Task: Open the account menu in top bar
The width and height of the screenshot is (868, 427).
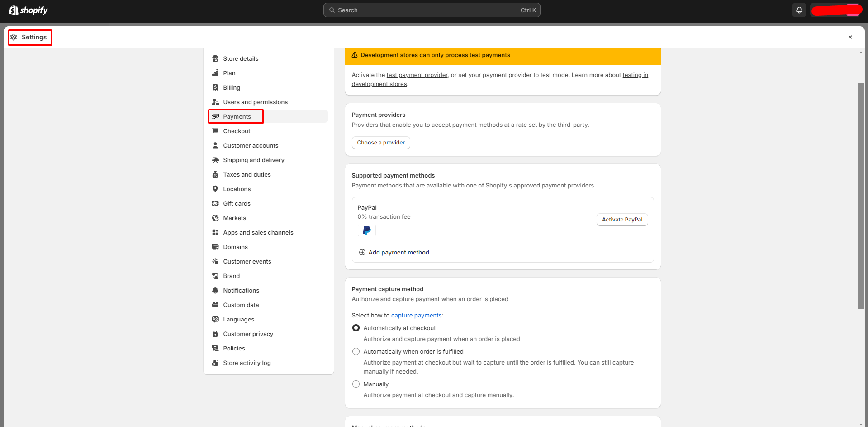Action: pyautogui.click(x=836, y=10)
